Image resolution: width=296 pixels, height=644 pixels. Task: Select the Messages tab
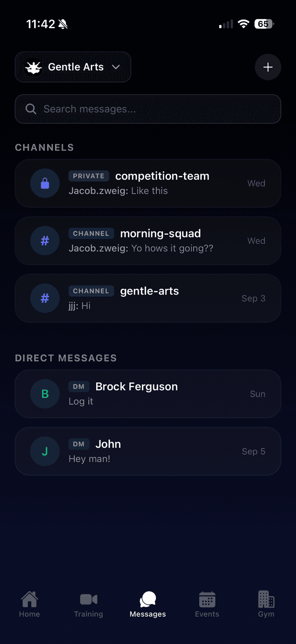pos(148,604)
